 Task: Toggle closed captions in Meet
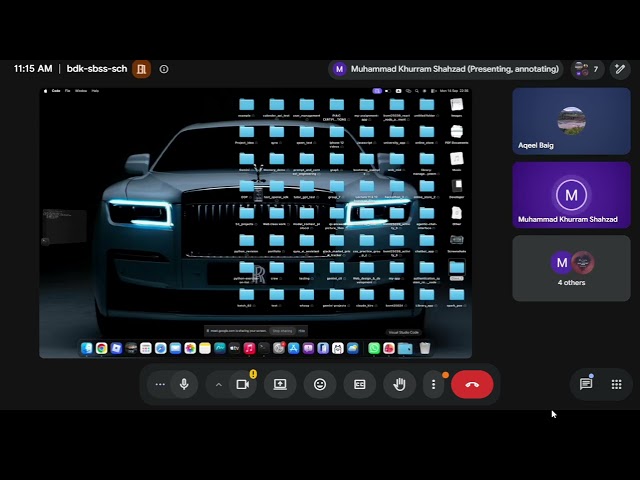click(x=360, y=384)
